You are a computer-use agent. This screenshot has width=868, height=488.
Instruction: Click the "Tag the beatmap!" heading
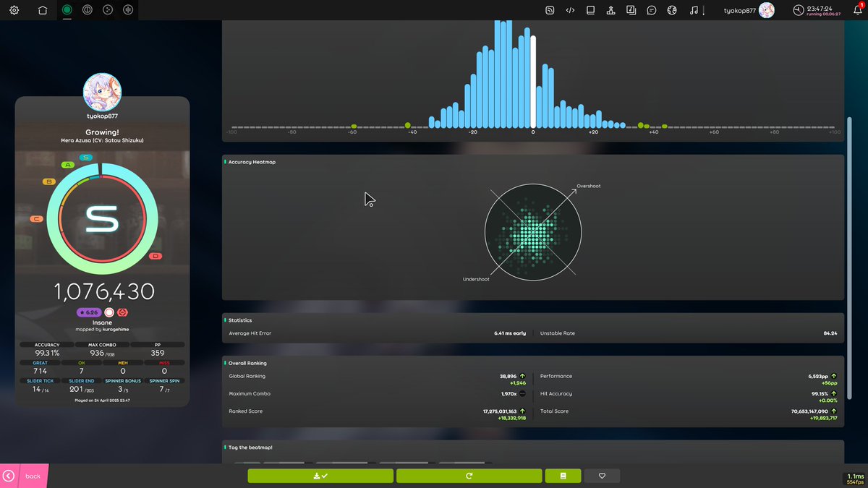coord(250,448)
